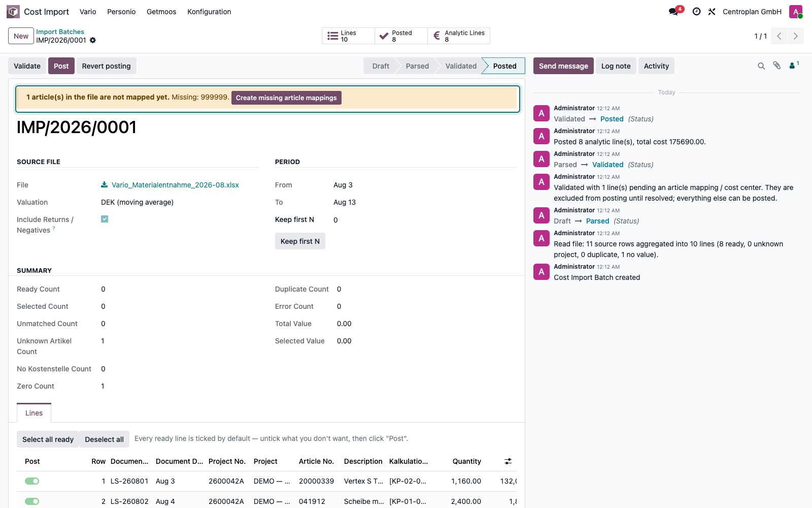Show followers using the person icon
The height and width of the screenshot is (508, 812).
pyautogui.click(x=794, y=66)
